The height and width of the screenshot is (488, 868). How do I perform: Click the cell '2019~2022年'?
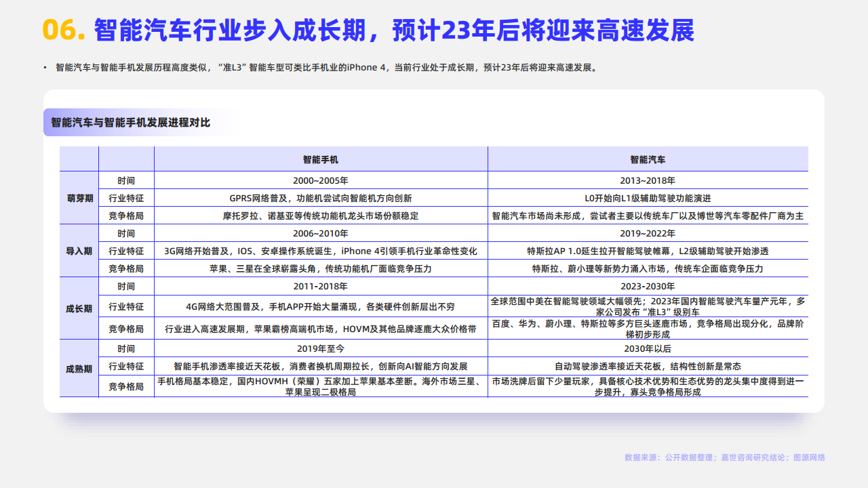pyautogui.click(x=648, y=234)
